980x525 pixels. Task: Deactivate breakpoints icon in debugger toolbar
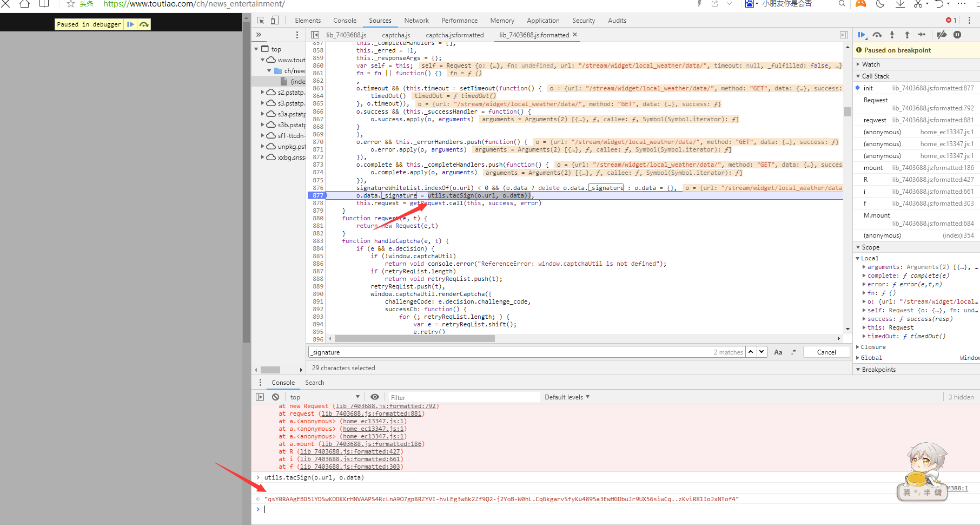pos(942,35)
